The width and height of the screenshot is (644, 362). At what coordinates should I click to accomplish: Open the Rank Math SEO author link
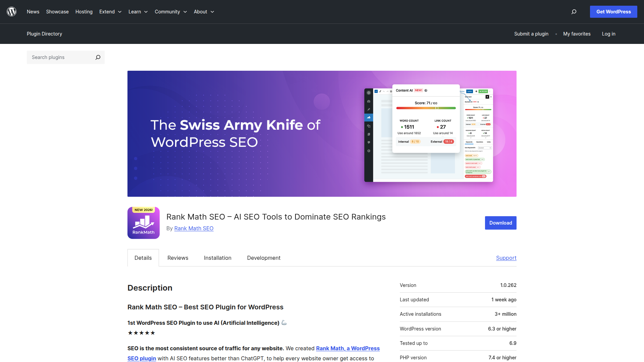click(x=194, y=228)
